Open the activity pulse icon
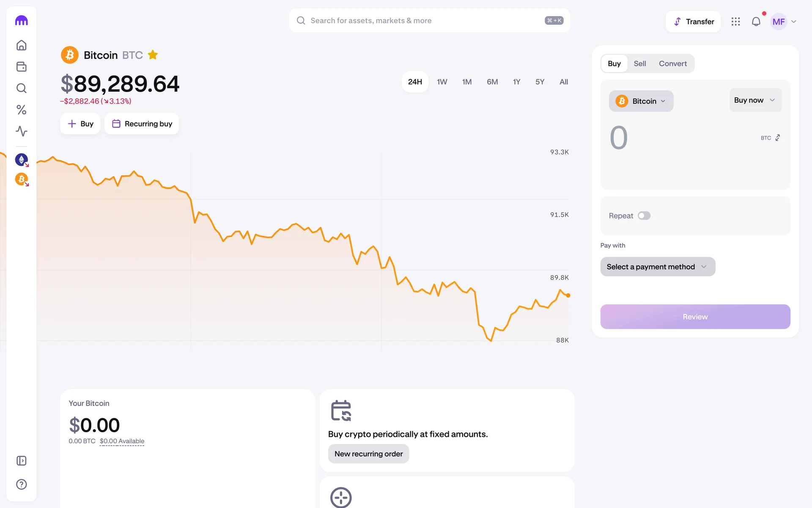Viewport: 812px width, 508px height. pyautogui.click(x=21, y=131)
